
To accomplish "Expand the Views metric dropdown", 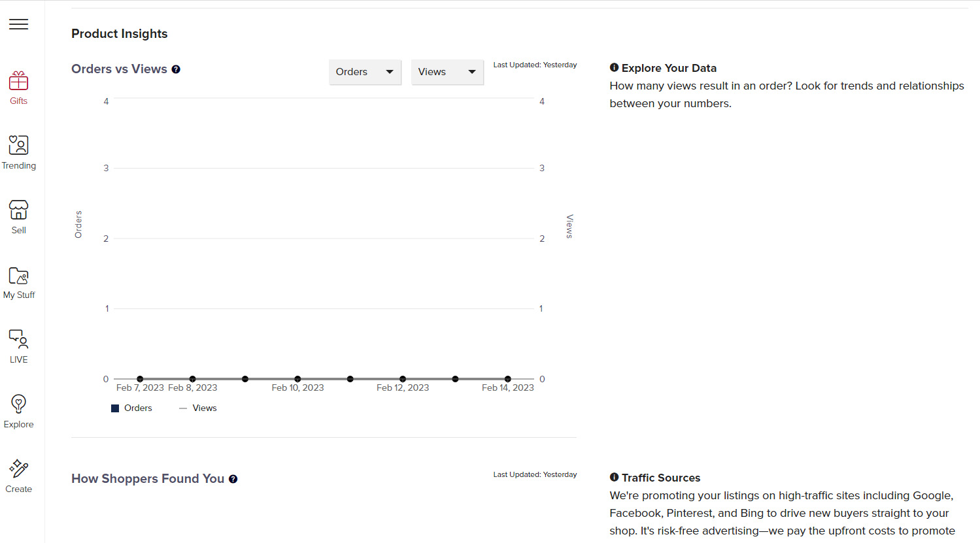I will click(x=447, y=72).
